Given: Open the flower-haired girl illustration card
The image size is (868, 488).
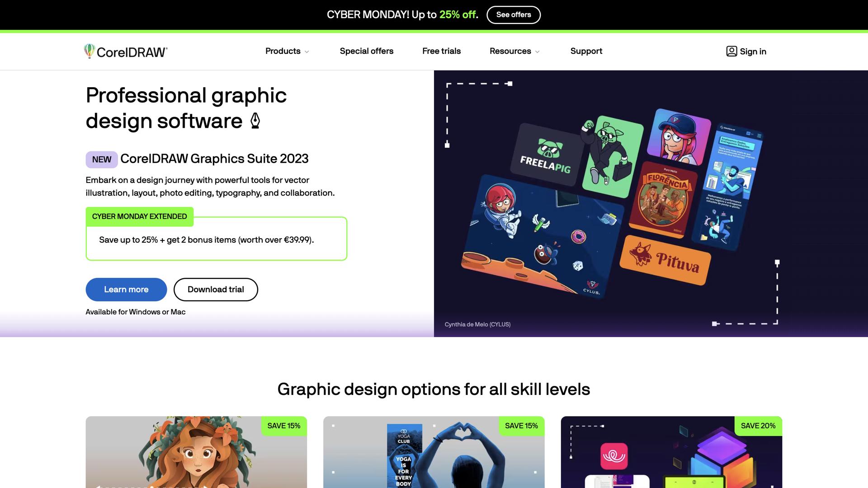Looking at the screenshot, I should 196,452.
